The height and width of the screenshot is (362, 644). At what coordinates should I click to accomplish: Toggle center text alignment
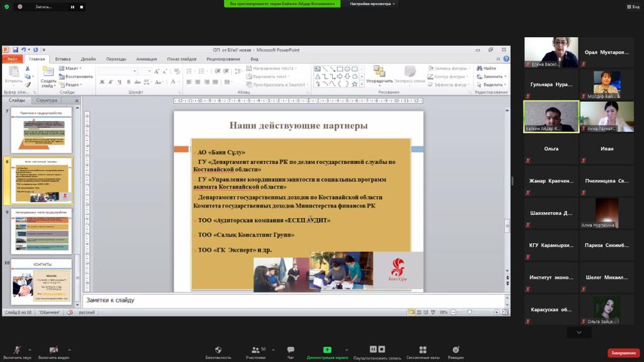point(197,82)
